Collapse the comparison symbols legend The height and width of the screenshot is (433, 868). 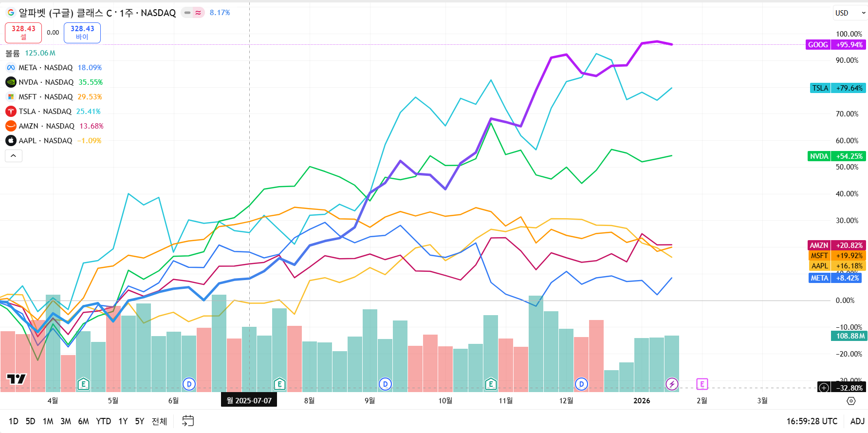(14, 156)
